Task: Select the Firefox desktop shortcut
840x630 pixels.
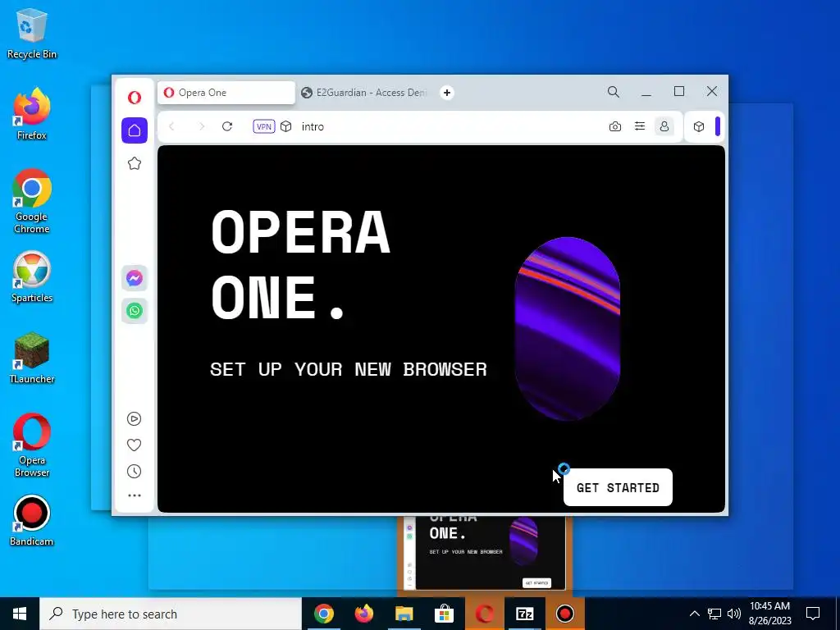Action: pyautogui.click(x=32, y=114)
